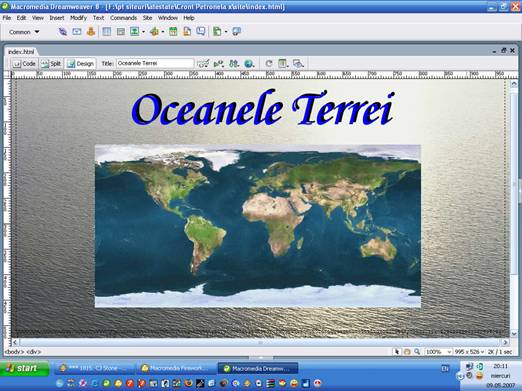Click the Named Anchor icon
This screenshot has height=391, width=522.
[x=91, y=32]
